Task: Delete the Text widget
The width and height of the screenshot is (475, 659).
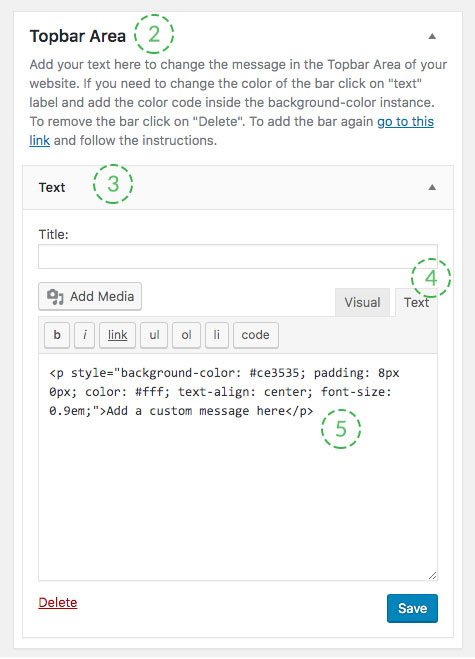Action: click(x=58, y=602)
